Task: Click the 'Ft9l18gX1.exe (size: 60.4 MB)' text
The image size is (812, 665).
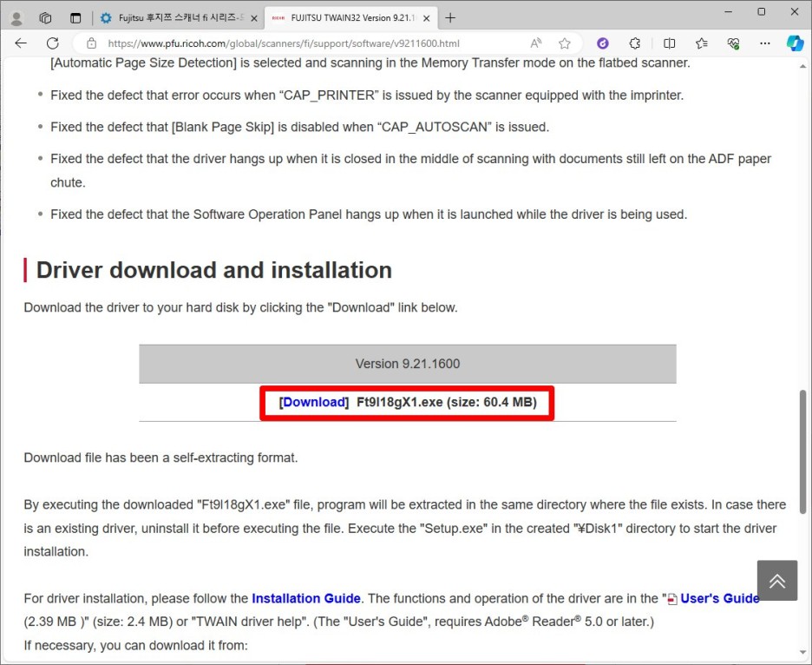Action: (447, 402)
